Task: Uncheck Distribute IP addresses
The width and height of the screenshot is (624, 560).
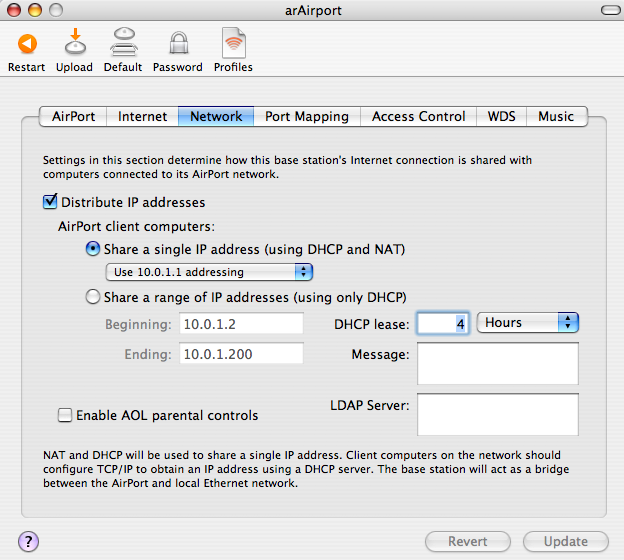Action: 50,202
